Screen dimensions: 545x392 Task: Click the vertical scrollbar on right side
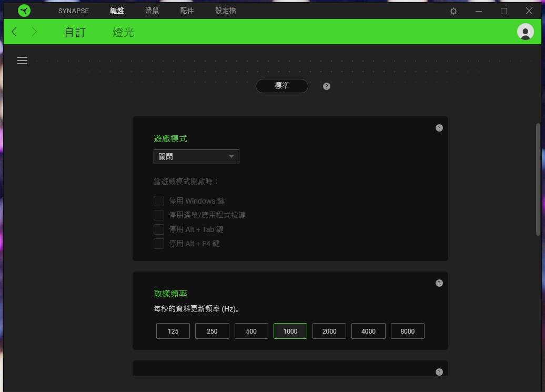pyautogui.click(x=538, y=179)
